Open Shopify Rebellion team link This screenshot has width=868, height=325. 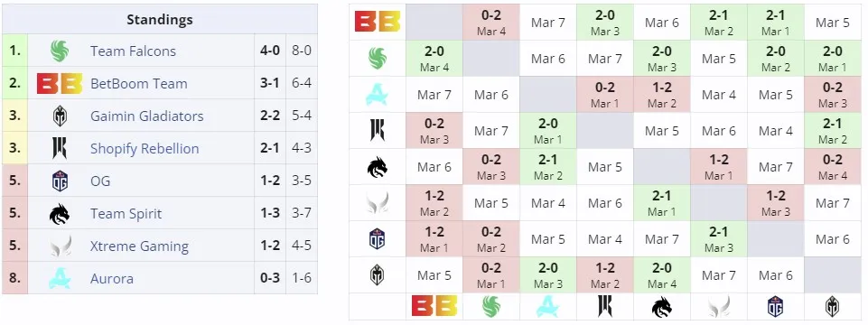pos(145,148)
